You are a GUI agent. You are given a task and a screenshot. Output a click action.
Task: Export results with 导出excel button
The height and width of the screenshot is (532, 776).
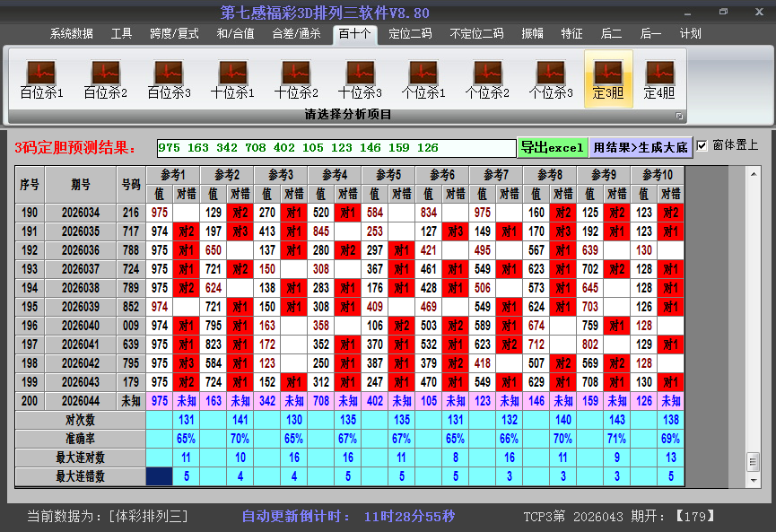pos(552,147)
